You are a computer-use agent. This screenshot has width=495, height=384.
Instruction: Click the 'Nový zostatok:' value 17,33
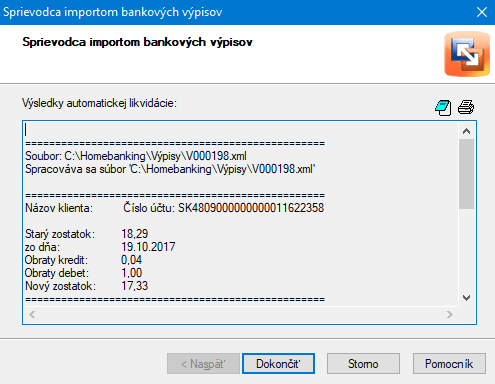coord(135,286)
